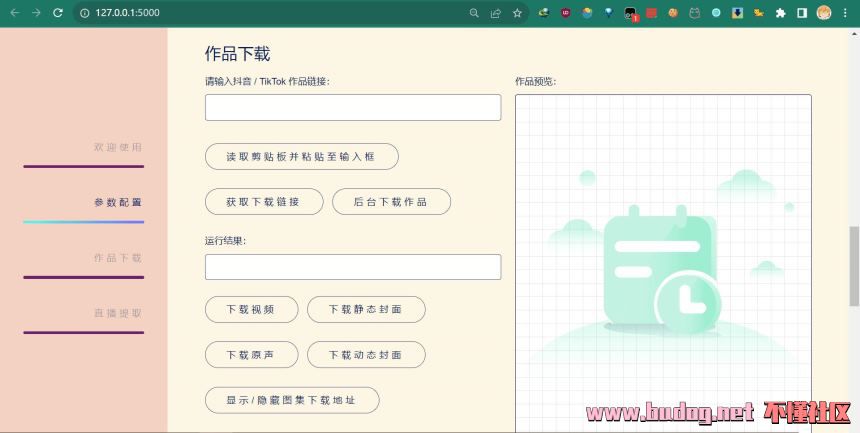Click the teal circle extension icon

[x=716, y=13]
